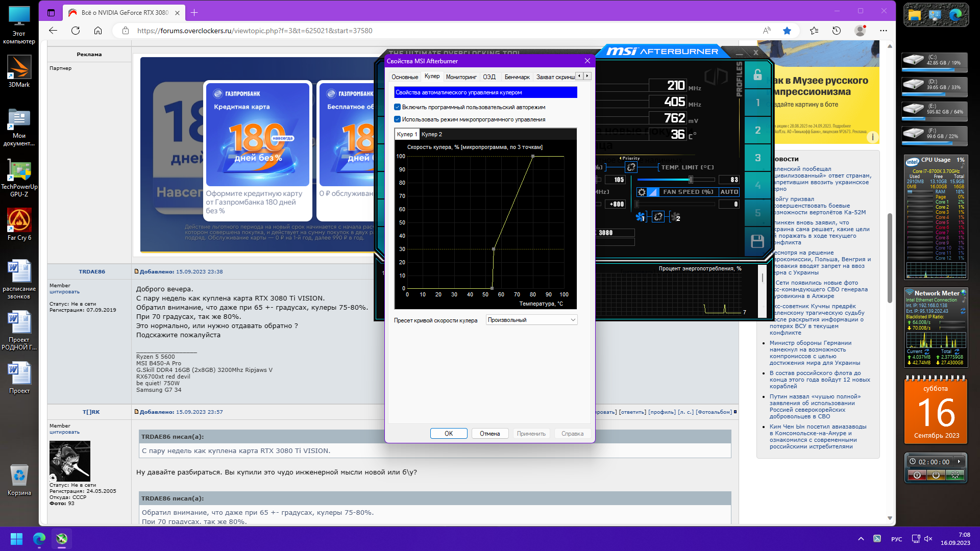Open the Мониторинг tab
The height and width of the screenshot is (551, 980).
coord(461,77)
